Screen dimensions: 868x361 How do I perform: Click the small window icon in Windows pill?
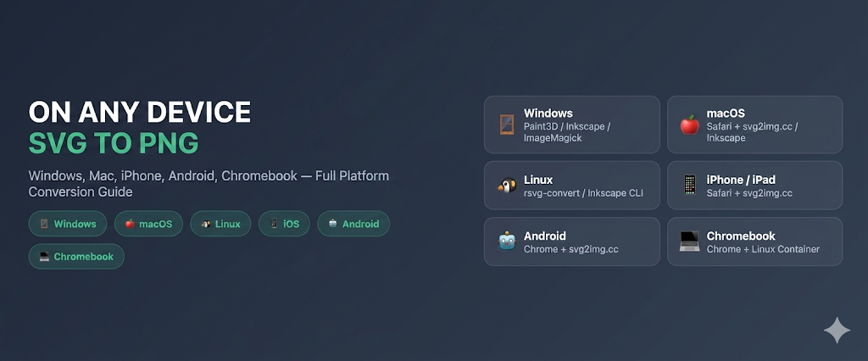44,224
